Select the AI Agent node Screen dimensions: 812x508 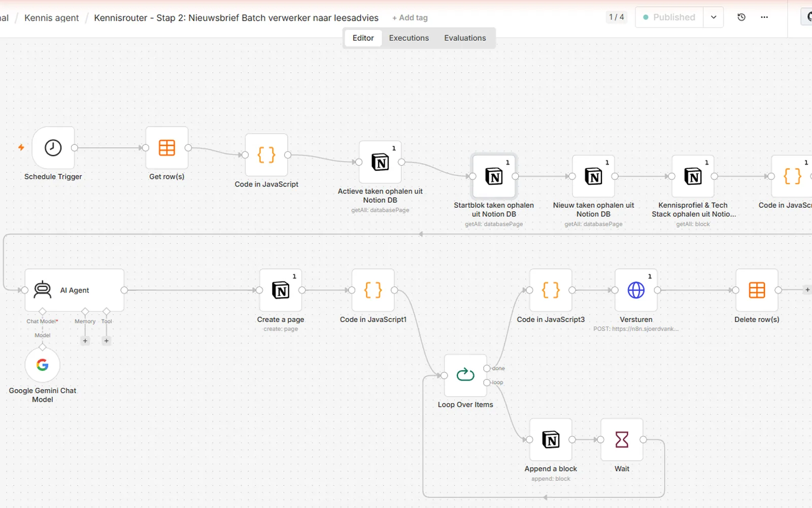[75, 290]
